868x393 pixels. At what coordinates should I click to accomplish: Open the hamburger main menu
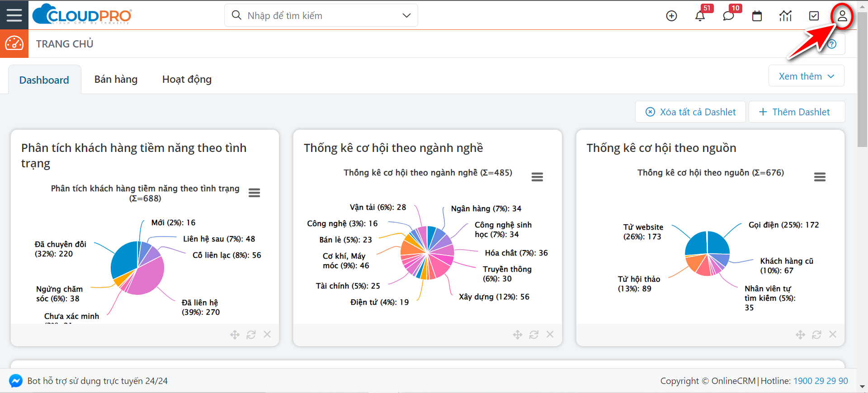pos(14,15)
